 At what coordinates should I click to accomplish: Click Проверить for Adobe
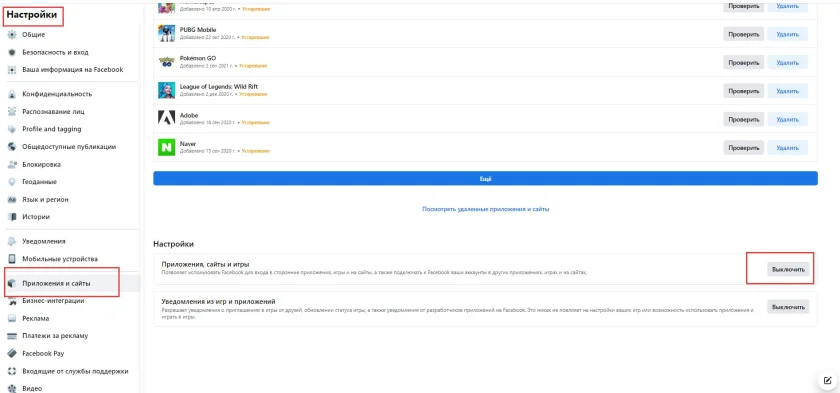[x=744, y=119]
